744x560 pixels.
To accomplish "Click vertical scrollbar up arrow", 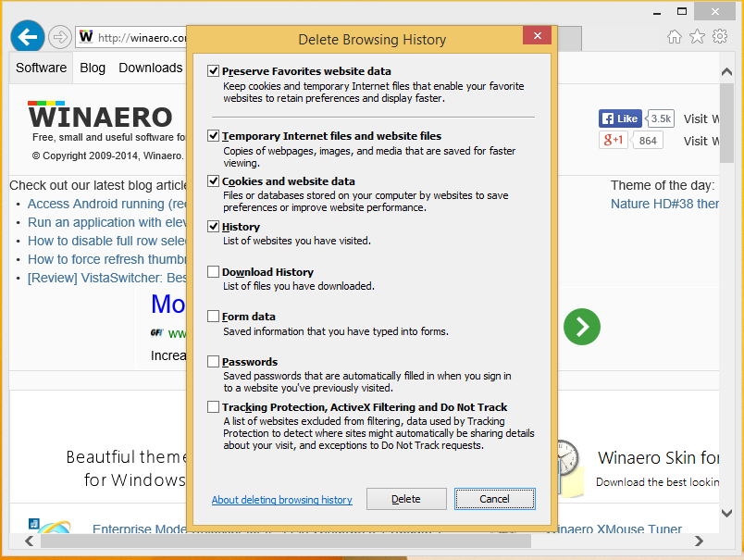I will pos(726,71).
